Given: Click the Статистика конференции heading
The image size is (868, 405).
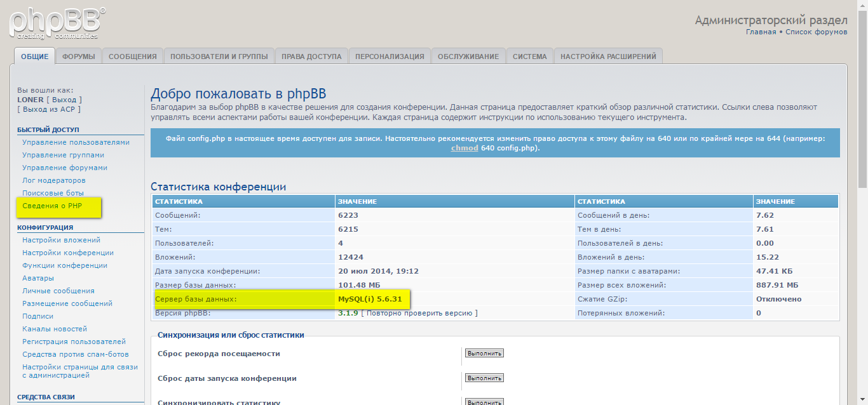Looking at the screenshot, I should click(219, 187).
